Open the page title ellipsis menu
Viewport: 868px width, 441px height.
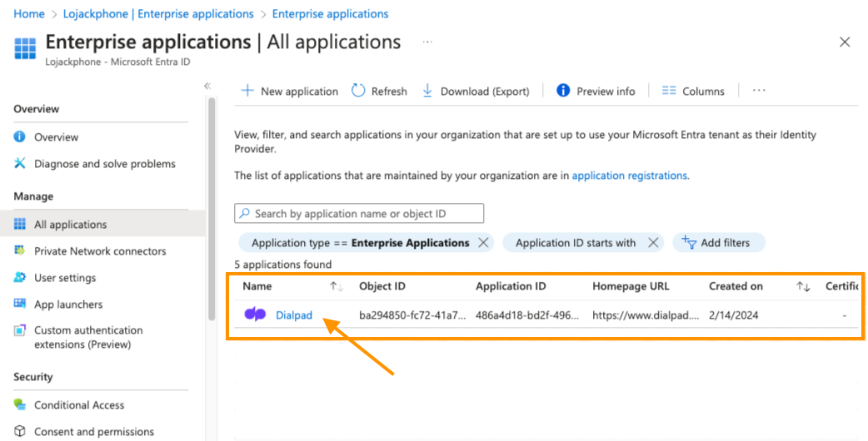click(427, 42)
